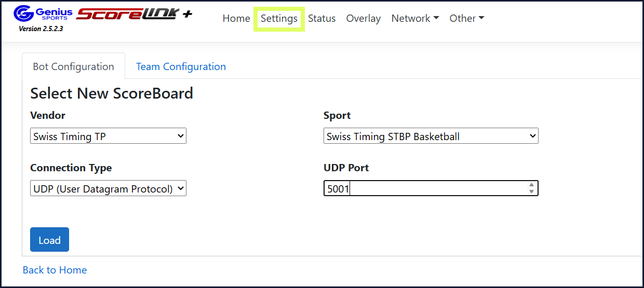Click the UDP Port label

click(x=346, y=168)
